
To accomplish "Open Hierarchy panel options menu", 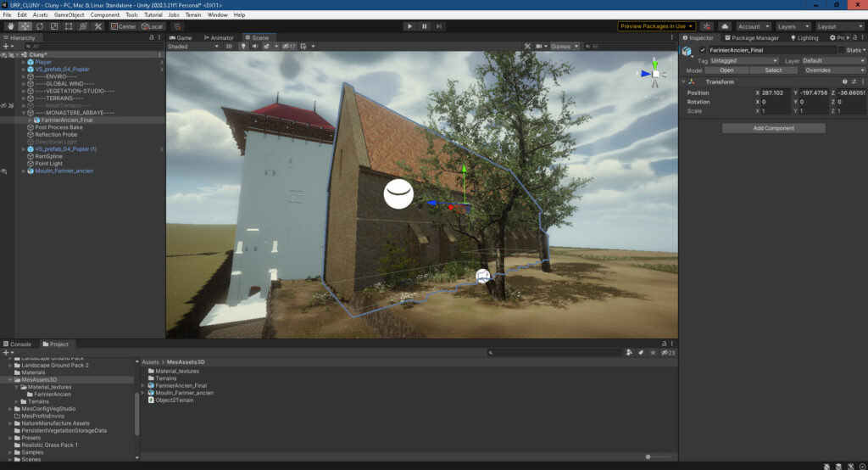I will click(x=159, y=37).
